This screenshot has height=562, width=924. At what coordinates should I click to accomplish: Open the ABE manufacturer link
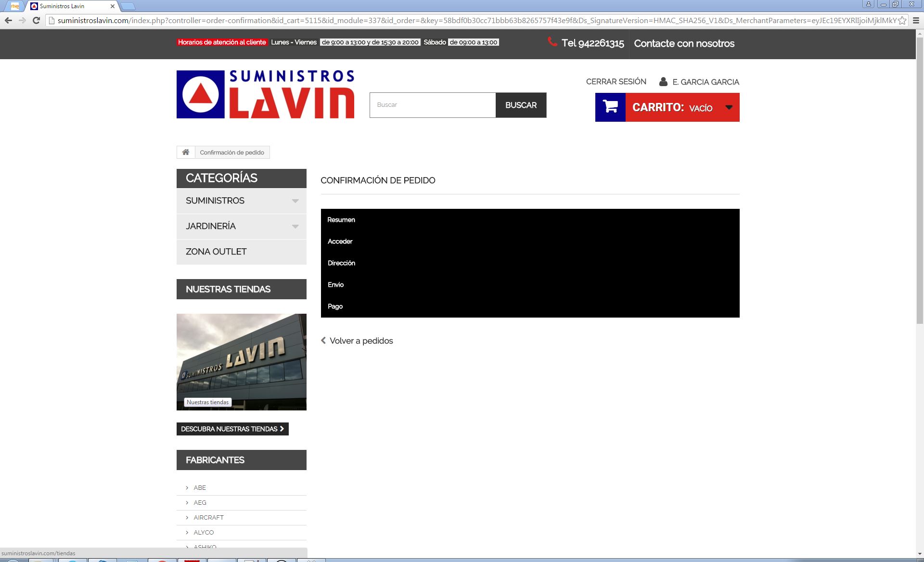tap(200, 487)
